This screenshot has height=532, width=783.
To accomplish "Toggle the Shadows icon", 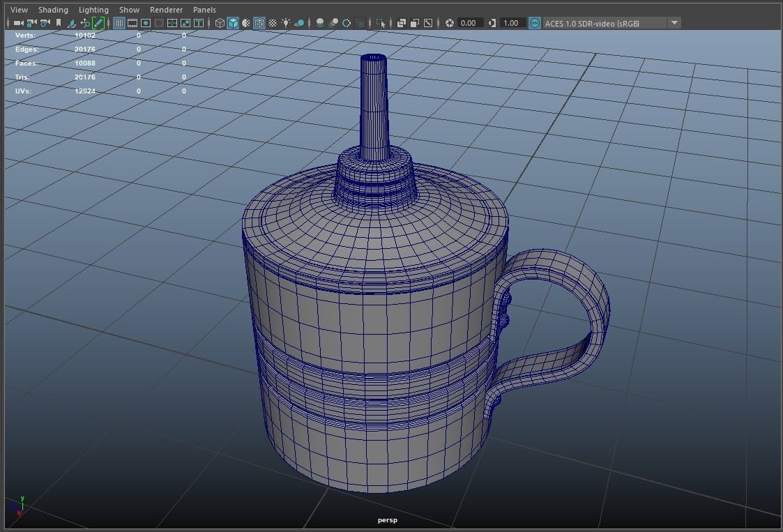I will click(299, 23).
